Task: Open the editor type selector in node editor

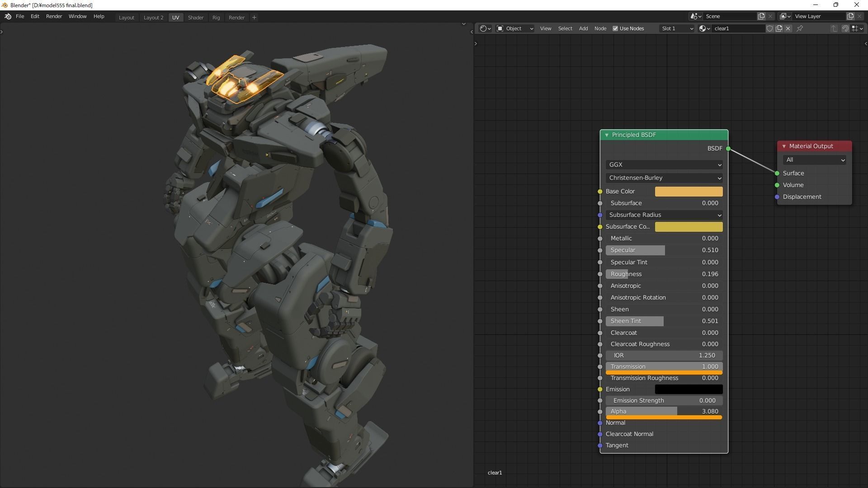Action: (x=486, y=28)
